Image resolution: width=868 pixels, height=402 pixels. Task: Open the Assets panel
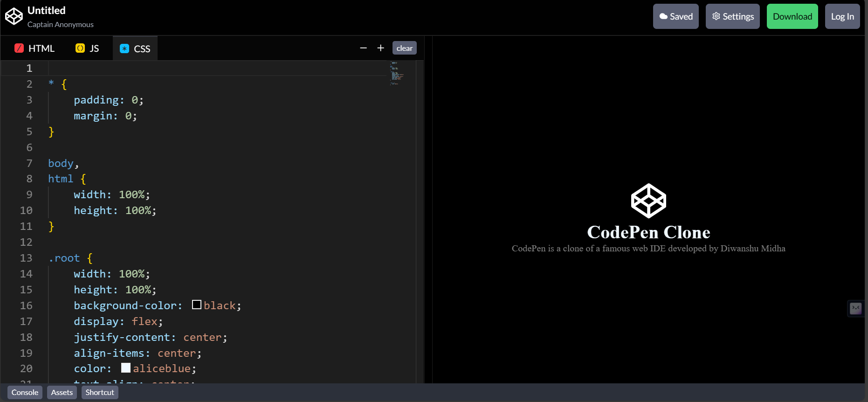tap(62, 392)
